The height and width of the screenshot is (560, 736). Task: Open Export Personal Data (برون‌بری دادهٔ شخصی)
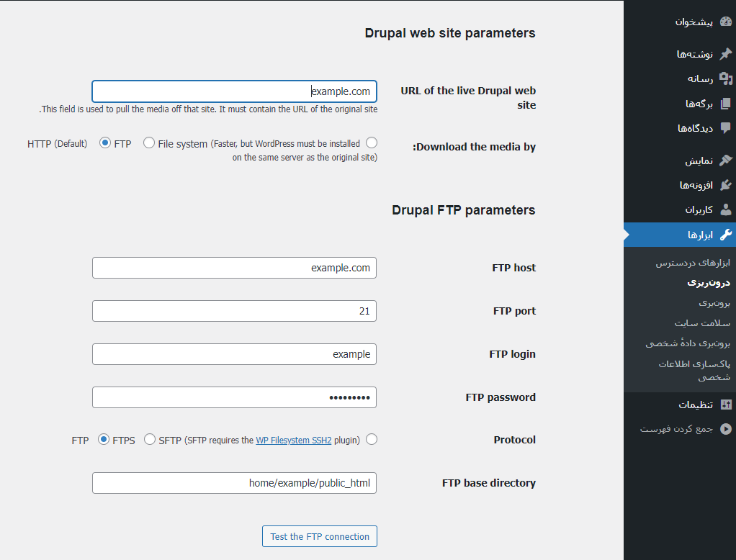click(x=688, y=343)
